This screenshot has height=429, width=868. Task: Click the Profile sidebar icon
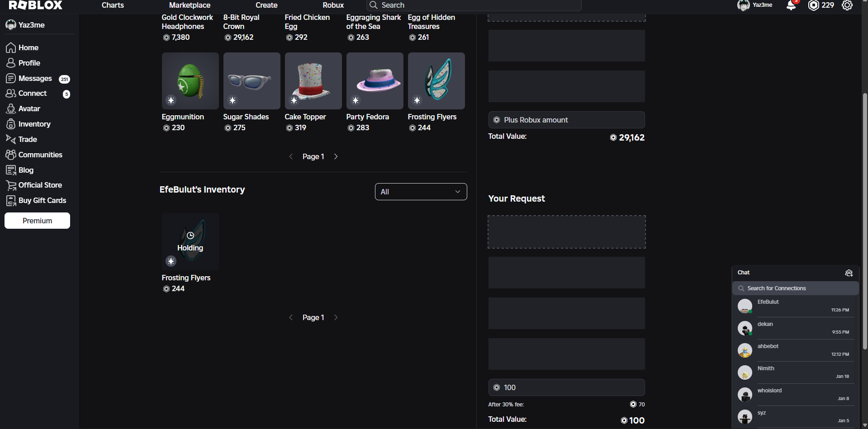pyautogui.click(x=11, y=63)
